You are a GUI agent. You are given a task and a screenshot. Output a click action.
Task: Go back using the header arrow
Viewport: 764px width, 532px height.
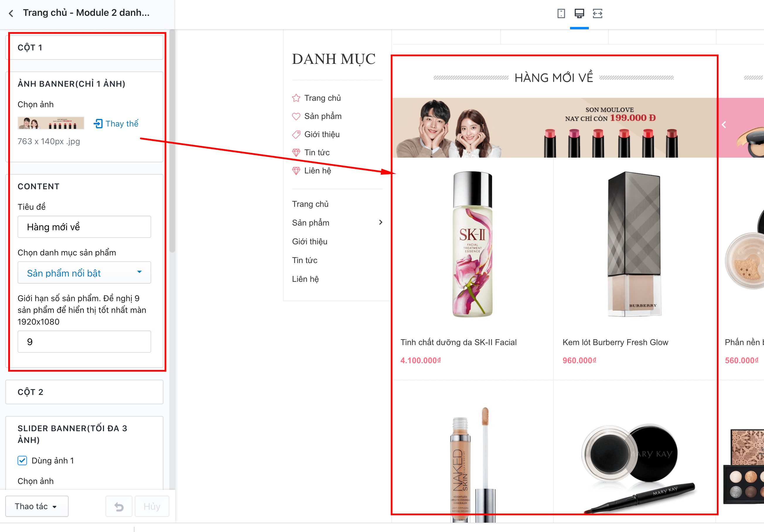[11, 13]
